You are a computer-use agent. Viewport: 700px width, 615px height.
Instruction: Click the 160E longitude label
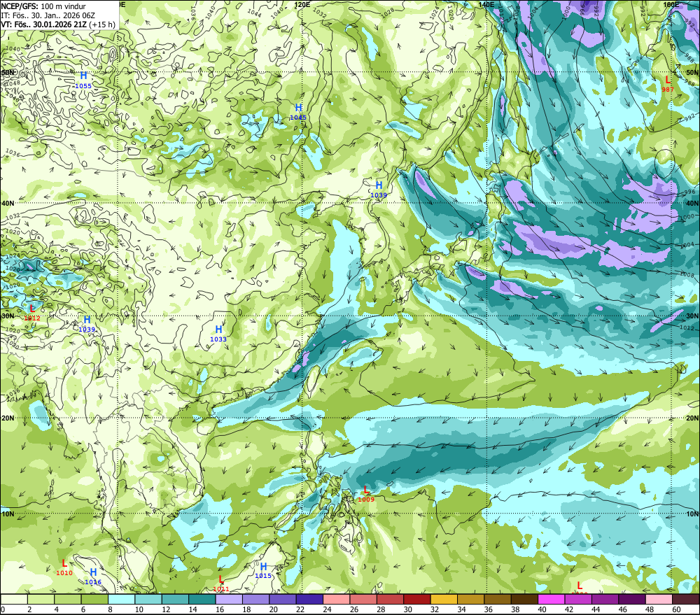coord(671,4)
